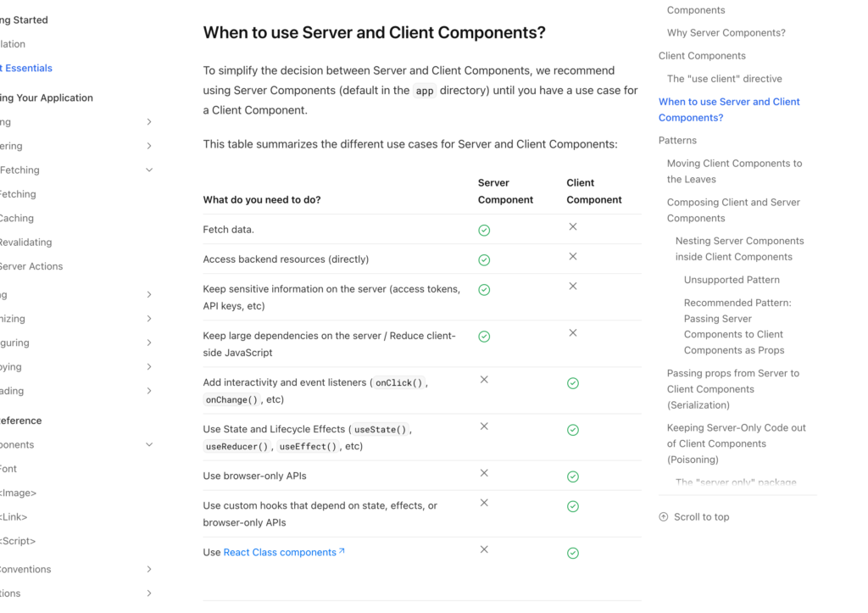Screen dimensions: 868x613
Task: Collapse the Data Fetching section chevron
Action: tap(149, 170)
